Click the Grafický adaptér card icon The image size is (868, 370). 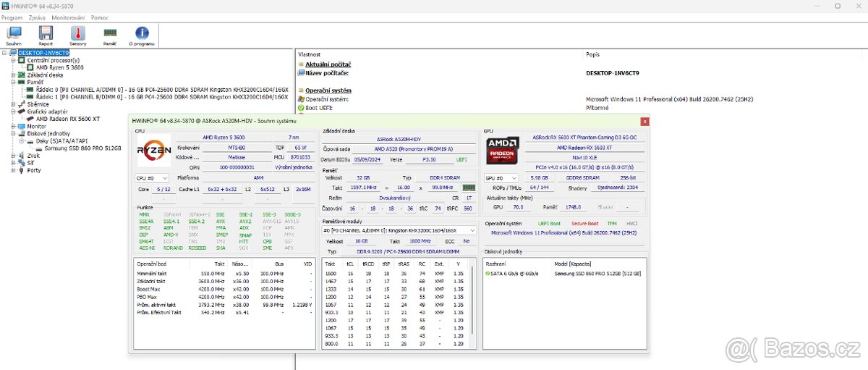tap(21, 112)
